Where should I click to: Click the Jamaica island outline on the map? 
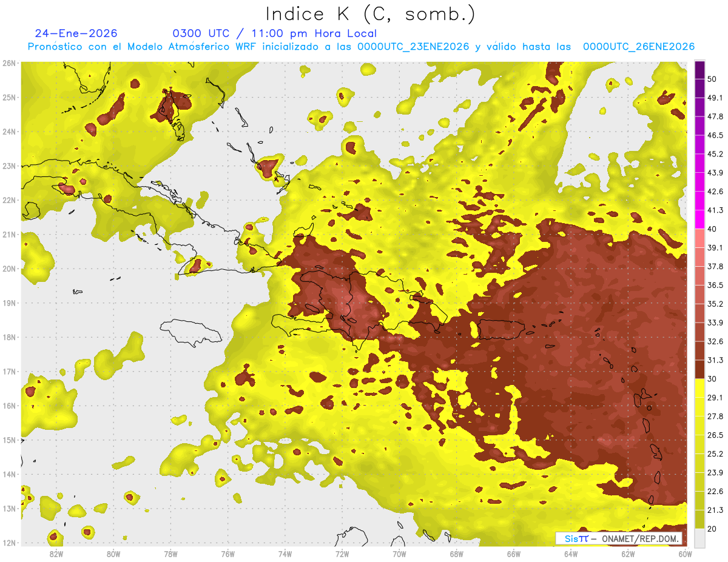point(190,333)
